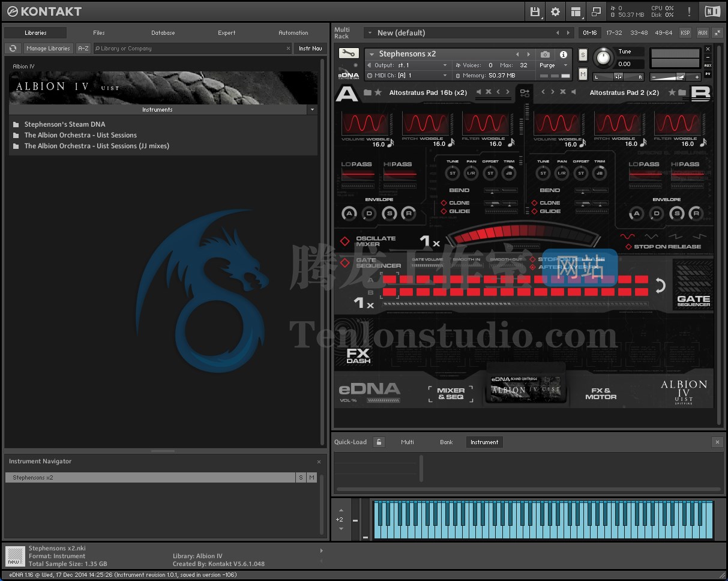Open instrument info with the "i" icon
This screenshot has height=581, width=728.
pos(563,54)
